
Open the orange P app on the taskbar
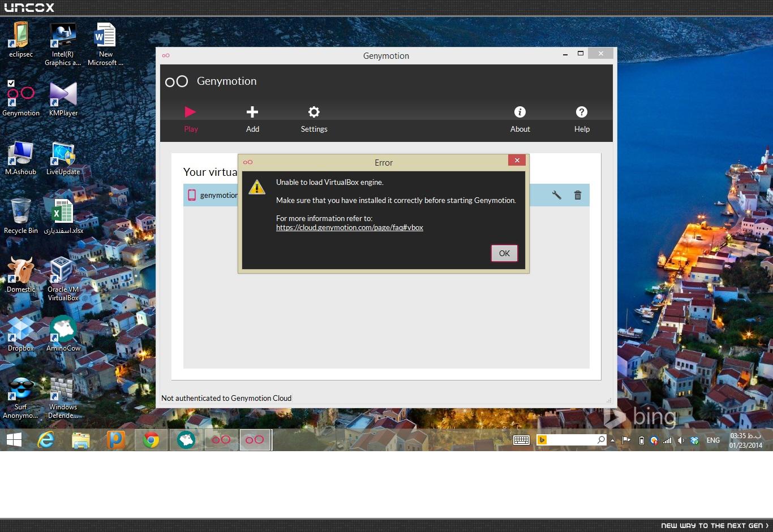[x=116, y=440]
